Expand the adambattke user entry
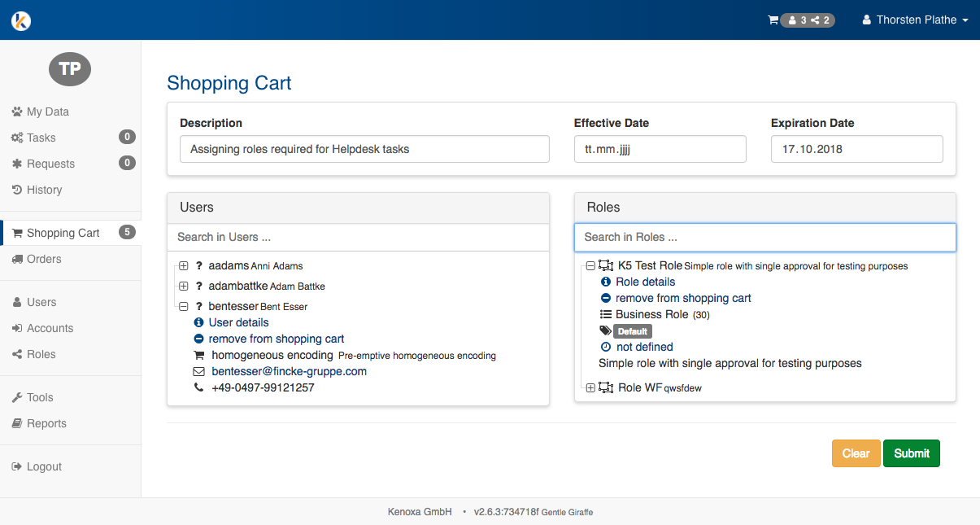The image size is (980, 525). [184, 287]
